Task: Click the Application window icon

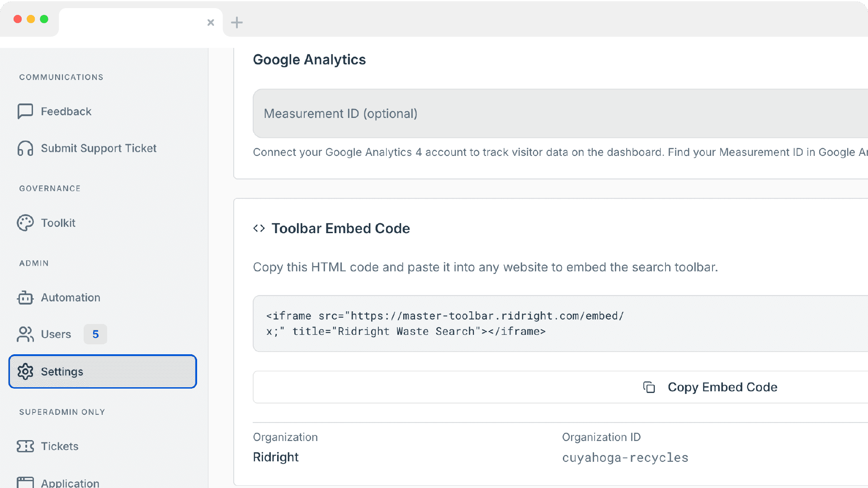Action: click(x=25, y=483)
